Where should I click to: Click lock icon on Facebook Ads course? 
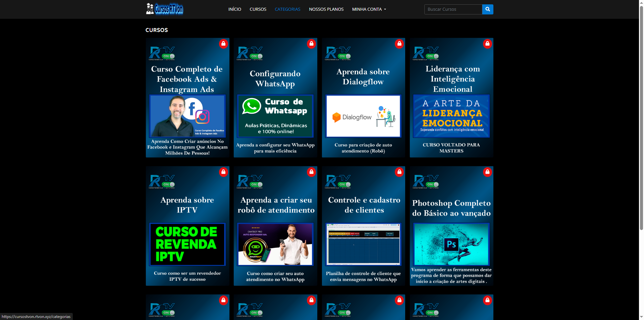[x=223, y=44]
